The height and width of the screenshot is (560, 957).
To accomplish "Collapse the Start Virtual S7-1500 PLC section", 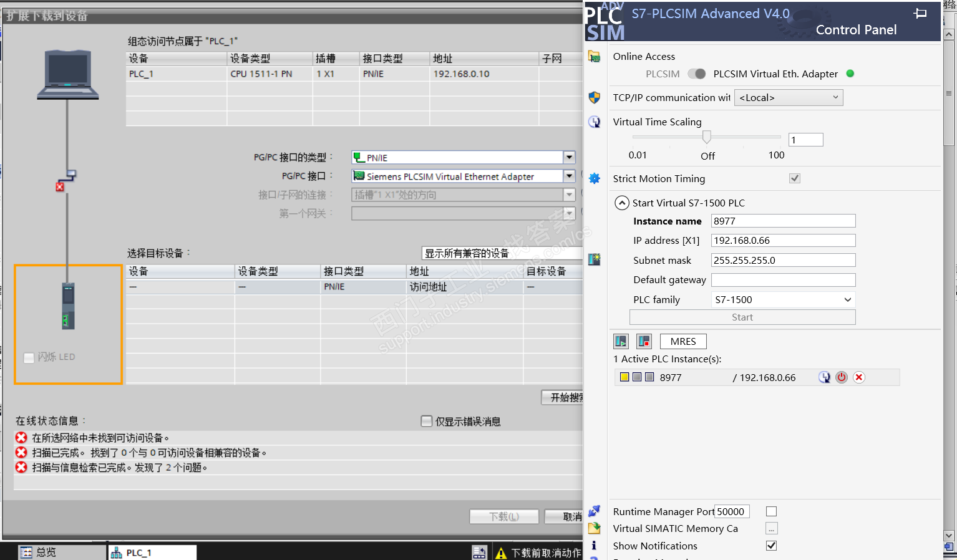I will (x=622, y=203).
